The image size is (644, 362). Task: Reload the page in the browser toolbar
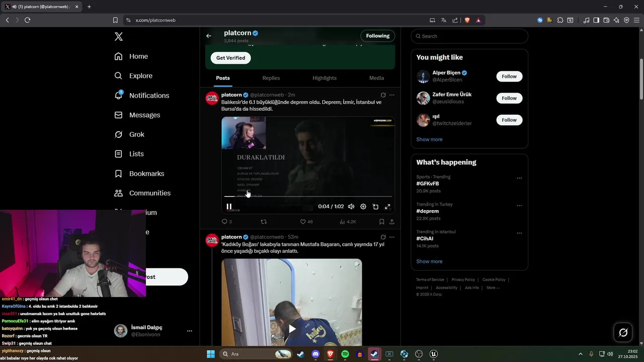click(27, 20)
